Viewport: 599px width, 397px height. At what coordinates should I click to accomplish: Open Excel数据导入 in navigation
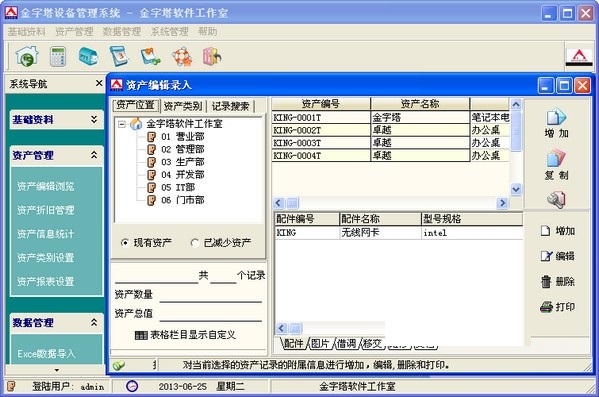click(46, 353)
